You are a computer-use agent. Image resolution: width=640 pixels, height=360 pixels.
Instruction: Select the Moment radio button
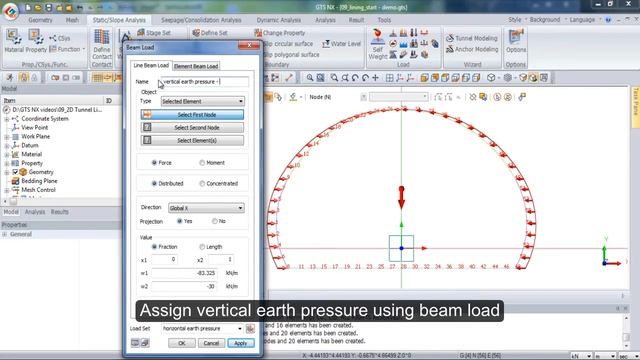tap(202, 162)
